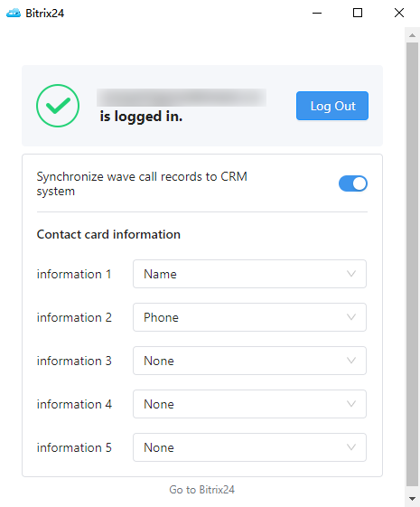Click chevron arrow in information 1 field
Image resolution: width=420 pixels, height=507 pixels.
(x=351, y=274)
